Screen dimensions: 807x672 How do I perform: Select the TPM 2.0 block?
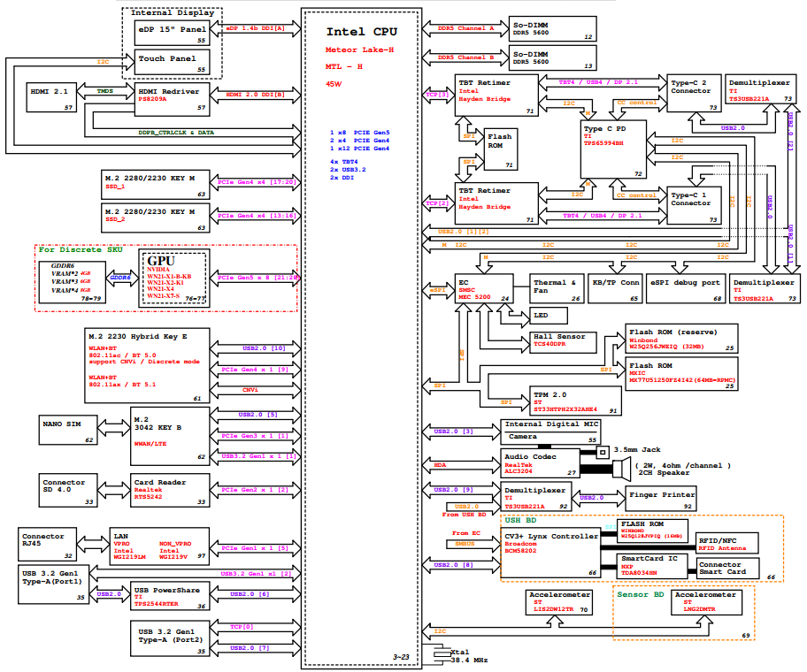pyautogui.click(x=575, y=401)
